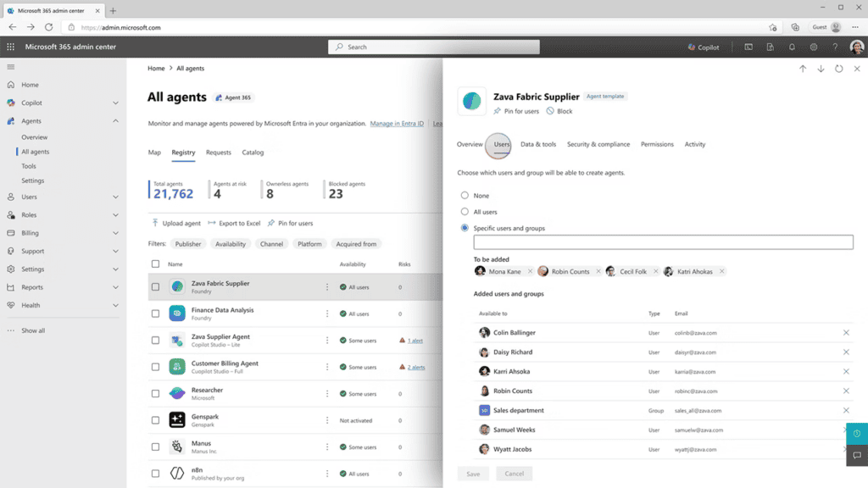
Task: Open more options for Researcher agent
Action: (x=326, y=394)
